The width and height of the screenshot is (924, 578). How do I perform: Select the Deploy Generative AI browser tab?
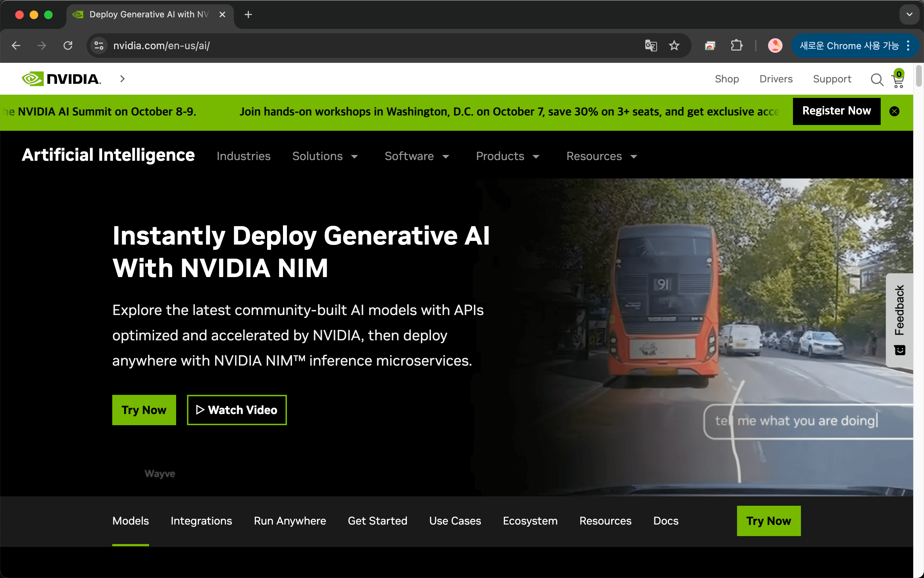click(150, 14)
